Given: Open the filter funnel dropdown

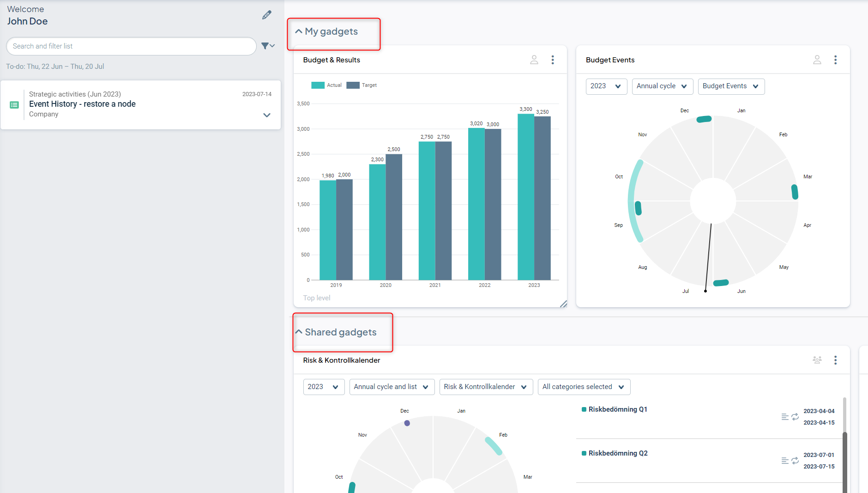Looking at the screenshot, I should click(x=268, y=46).
